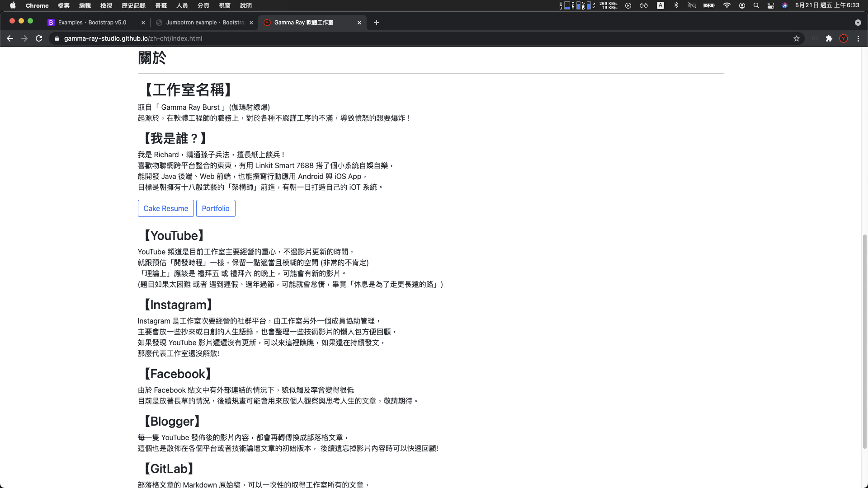Image resolution: width=868 pixels, height=488 pixels.
Task: Open the 歷史記錄 menu
Action: (133, 5)
